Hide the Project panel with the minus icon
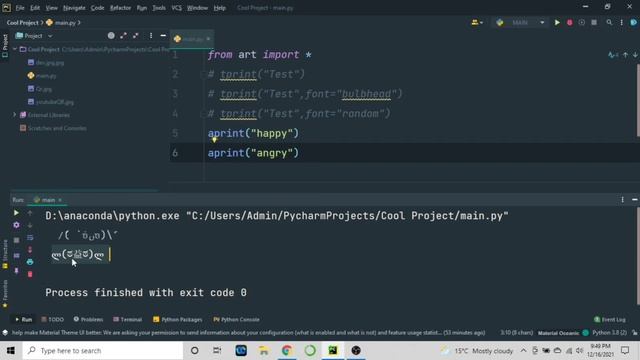640x360 pixels. pyautogui.click(x=163, y=36)
